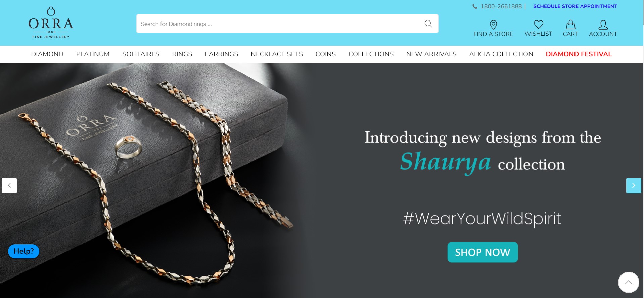Screen dimensions: 644x298
Task: Click the search magnifier icon
Action: 428,24
